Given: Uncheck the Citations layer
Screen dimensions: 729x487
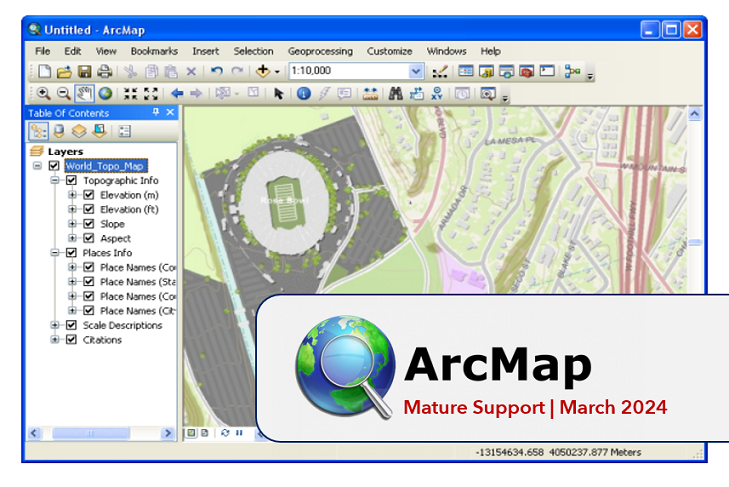Looking at the screenshot, I should pyautogui.click(x=71, y=340).
